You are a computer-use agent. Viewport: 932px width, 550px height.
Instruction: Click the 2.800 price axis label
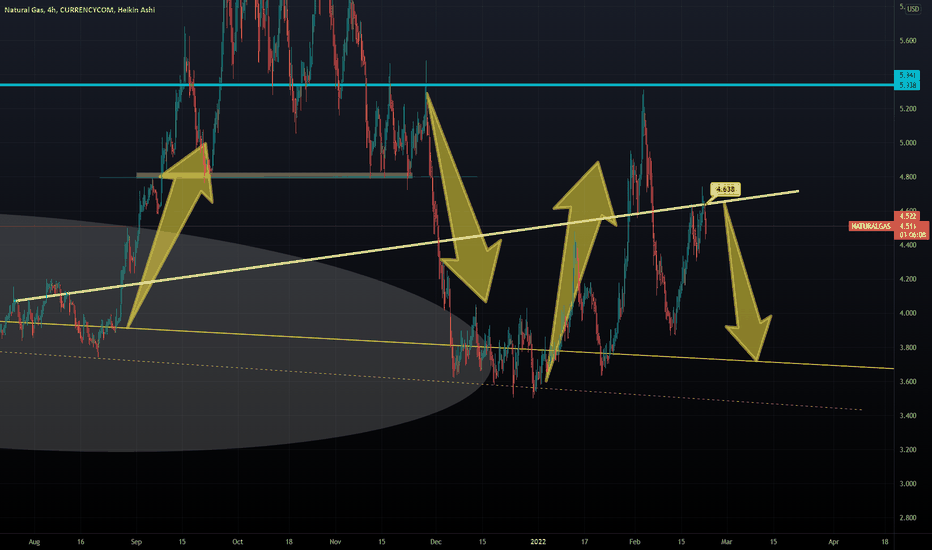[x=908, y=518]
